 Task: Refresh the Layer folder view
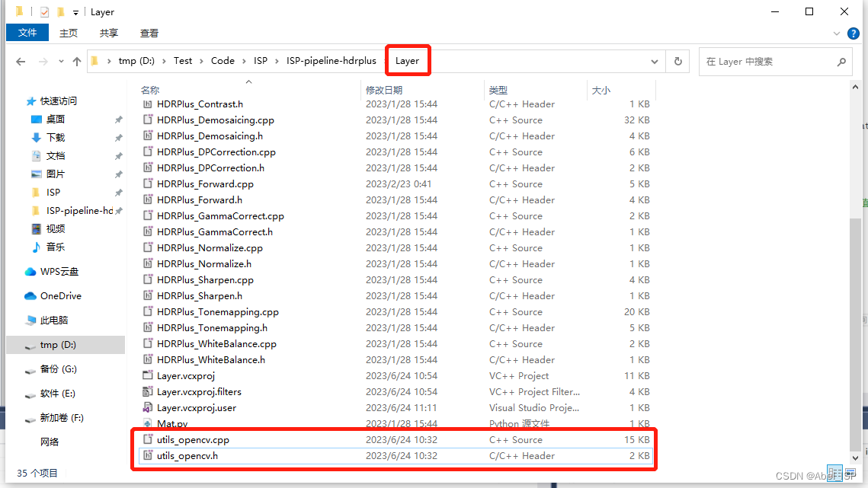677,62
